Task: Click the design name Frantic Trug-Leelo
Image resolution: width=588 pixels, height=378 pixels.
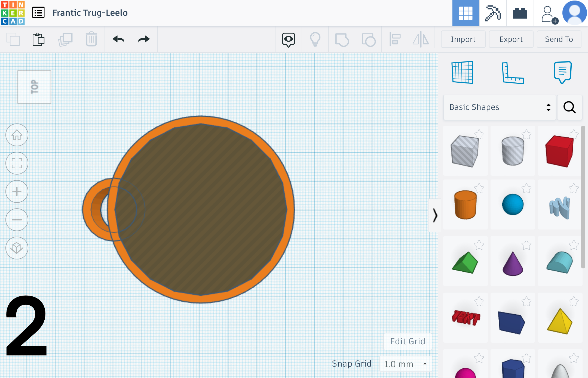Action: 90,13
